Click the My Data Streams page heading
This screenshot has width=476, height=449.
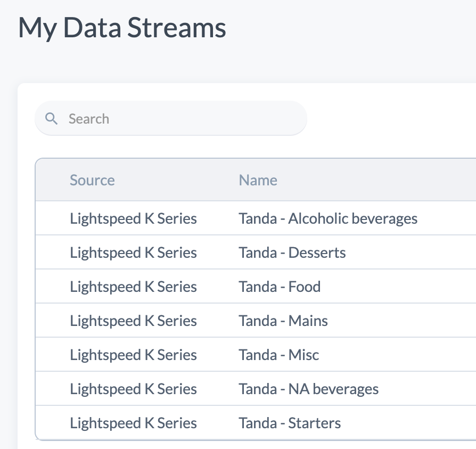(122, 27)
